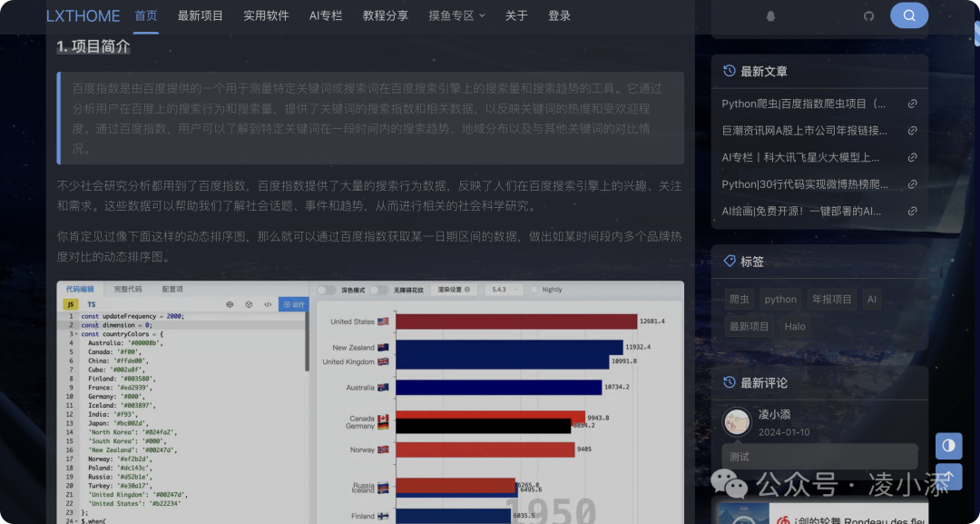This screenshot has width=980, height=524.
Task: Click 凌小添 commenter avatar
Action: click(x=737, y=422)
